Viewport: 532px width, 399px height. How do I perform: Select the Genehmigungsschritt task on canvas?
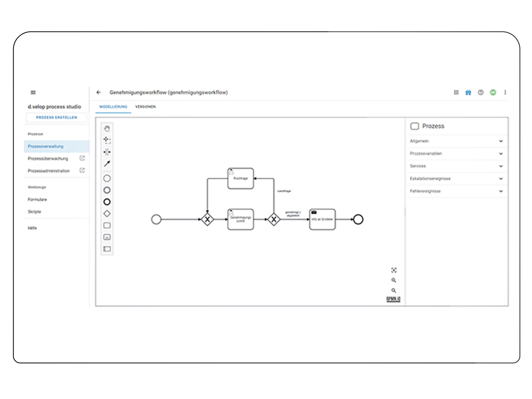pos(241,219)
